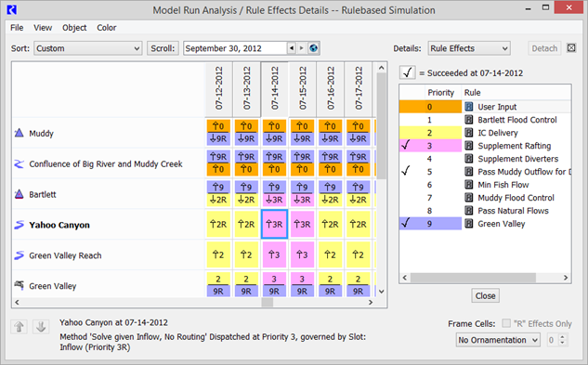
Task: Enable the "R" Effects Only checkbox
Action: pos(506,323)
